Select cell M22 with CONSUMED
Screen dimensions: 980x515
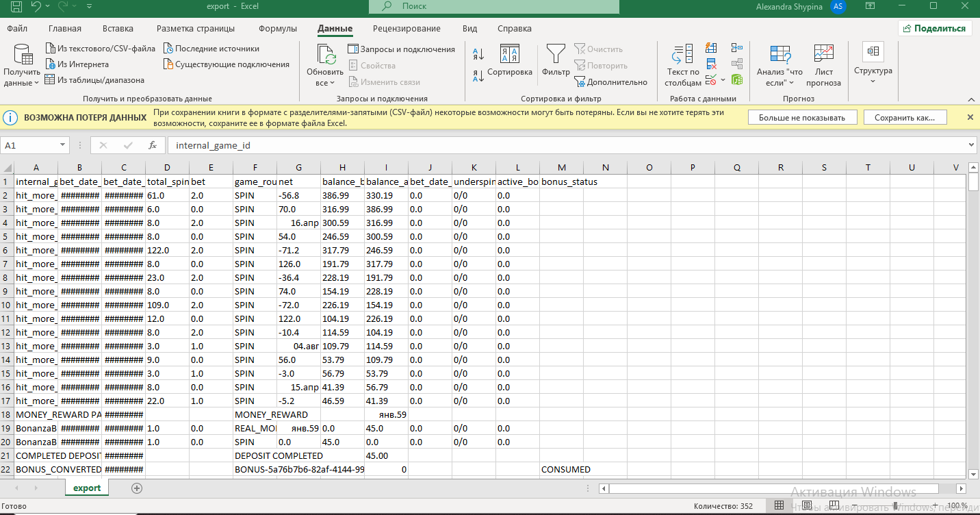562,469
